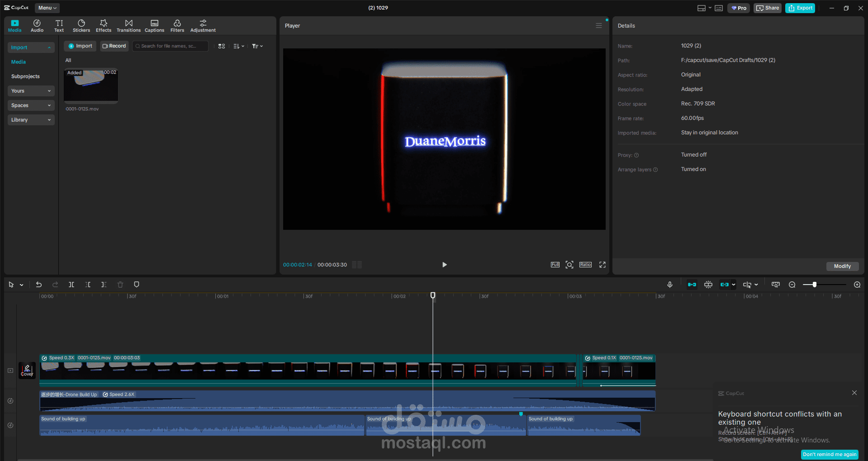Switch media view to grid layout
This screenshot has width=868, height=461.
pos(222,46)
